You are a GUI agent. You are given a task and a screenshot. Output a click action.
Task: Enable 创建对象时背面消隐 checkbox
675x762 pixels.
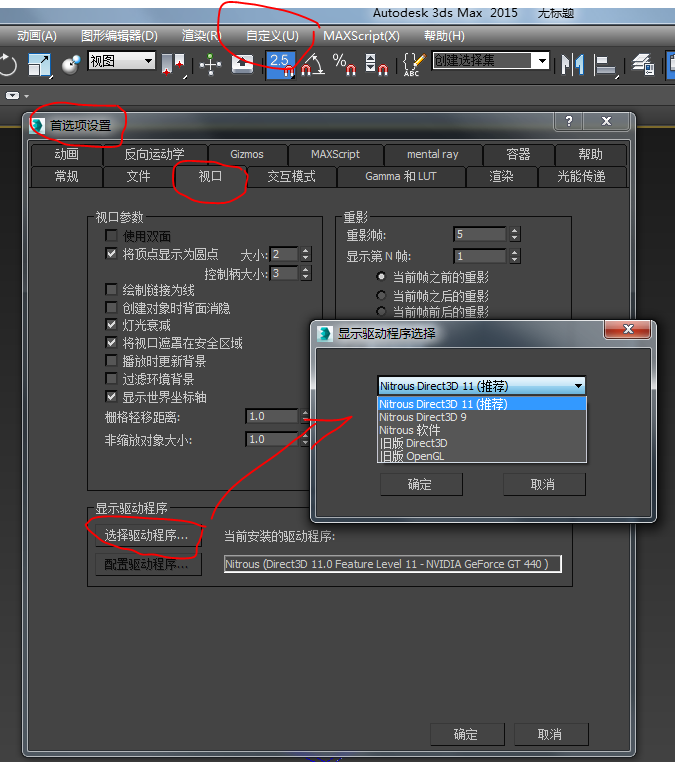(x=111, y=308)
